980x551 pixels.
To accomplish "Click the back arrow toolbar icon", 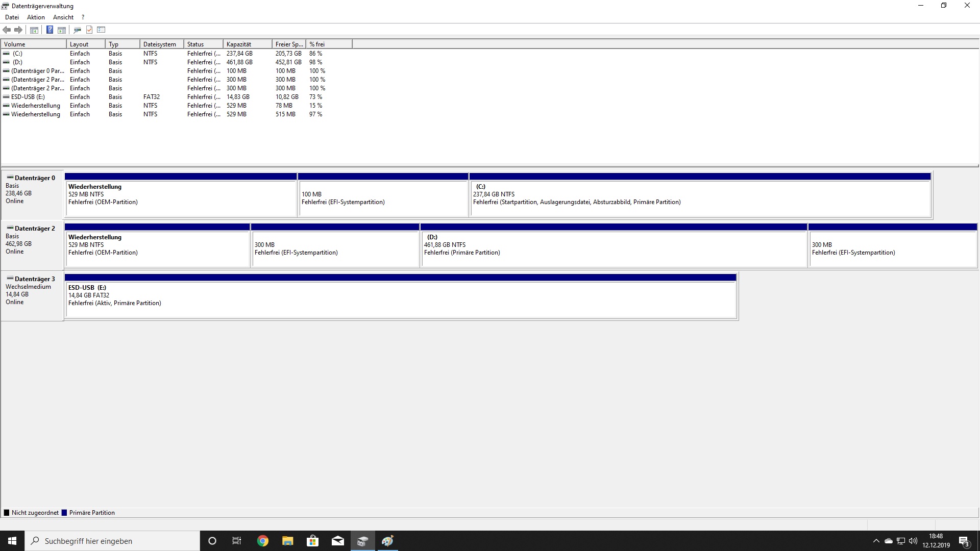I will point(7,30).
